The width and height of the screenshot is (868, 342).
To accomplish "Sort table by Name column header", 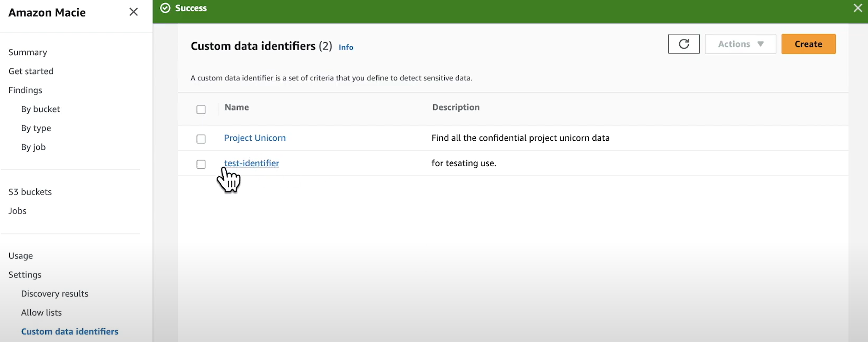I will point(236,107).
